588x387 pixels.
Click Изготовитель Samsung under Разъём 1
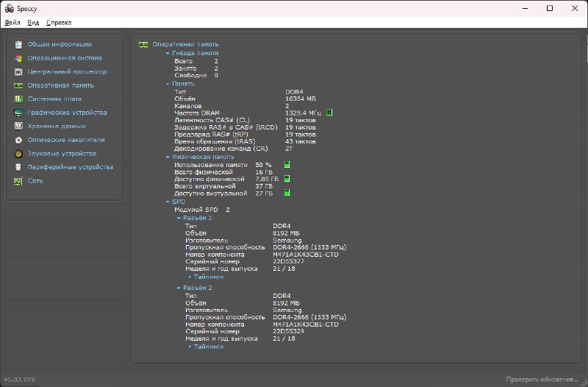click(287, 241)
